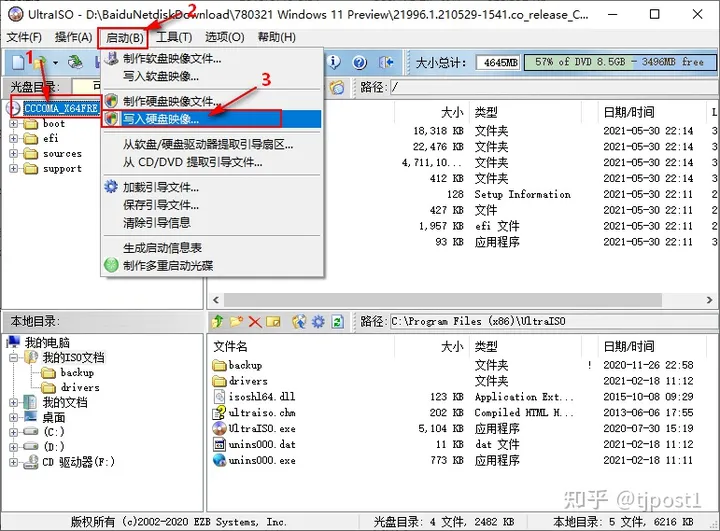Click the 大小总计 field showing 4645MB
Screen dimensions: 720x531
click(498, 62)
